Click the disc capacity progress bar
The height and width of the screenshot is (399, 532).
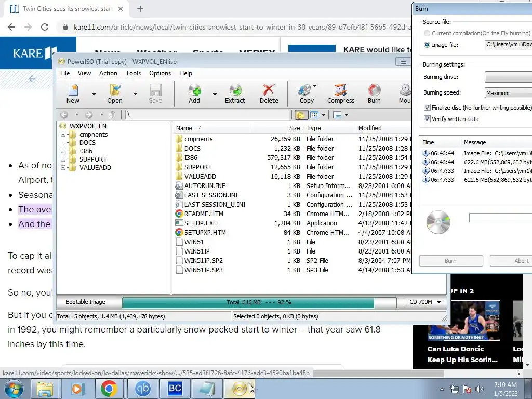tap(259, 302)
